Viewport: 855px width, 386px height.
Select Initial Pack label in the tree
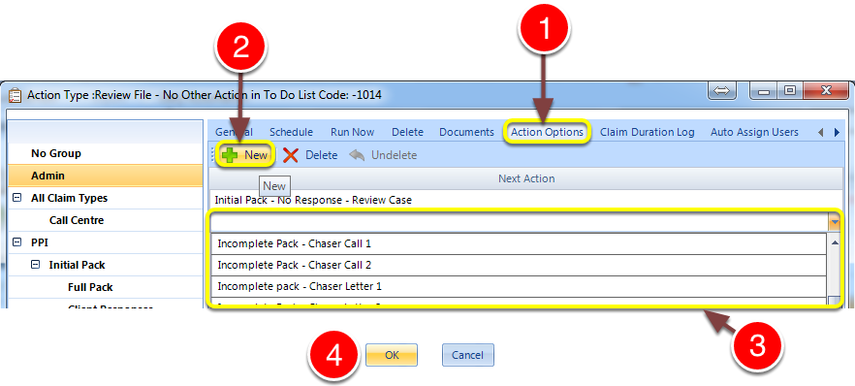coord(77,264)
